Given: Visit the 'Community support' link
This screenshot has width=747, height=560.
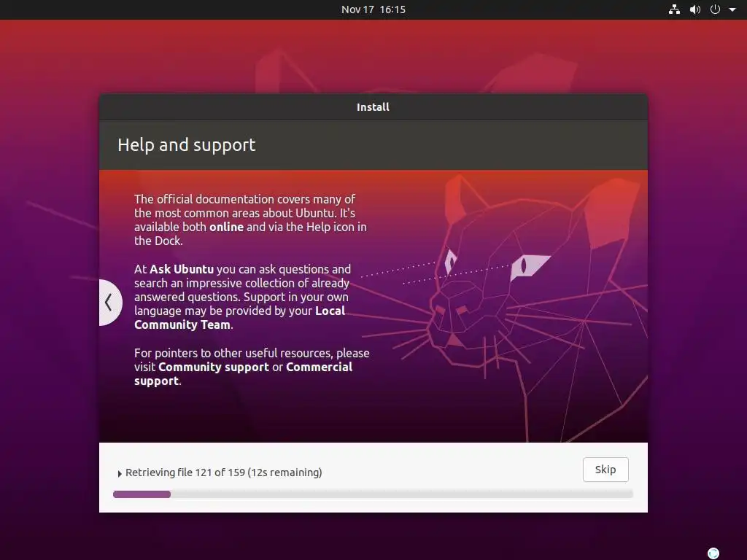Looking at the screenshot, I should click(214, 367).
